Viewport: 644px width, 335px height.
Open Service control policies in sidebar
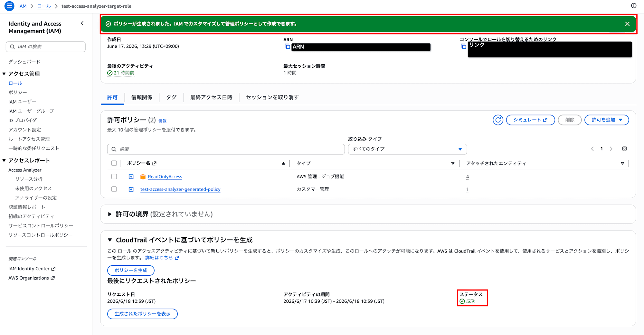[41, 226]
